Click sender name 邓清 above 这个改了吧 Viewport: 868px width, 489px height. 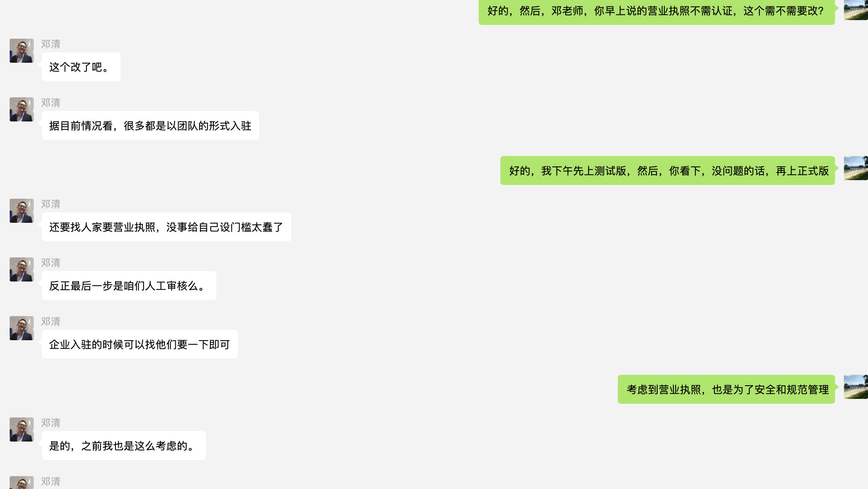(x=51, y=44)
